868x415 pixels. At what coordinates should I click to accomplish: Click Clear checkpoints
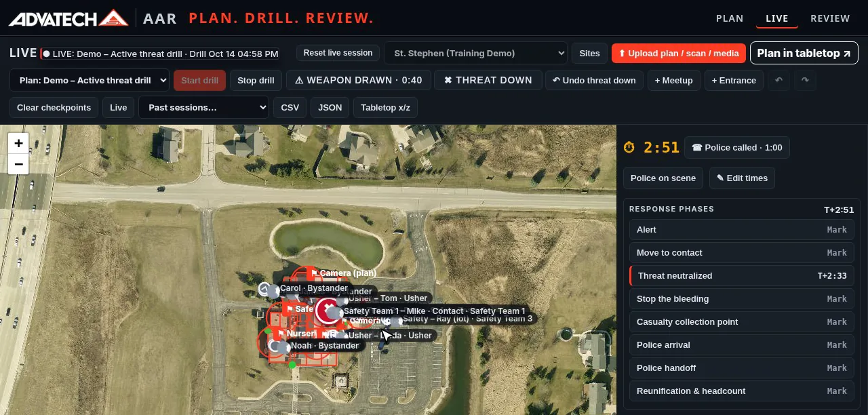pos(54,107)
